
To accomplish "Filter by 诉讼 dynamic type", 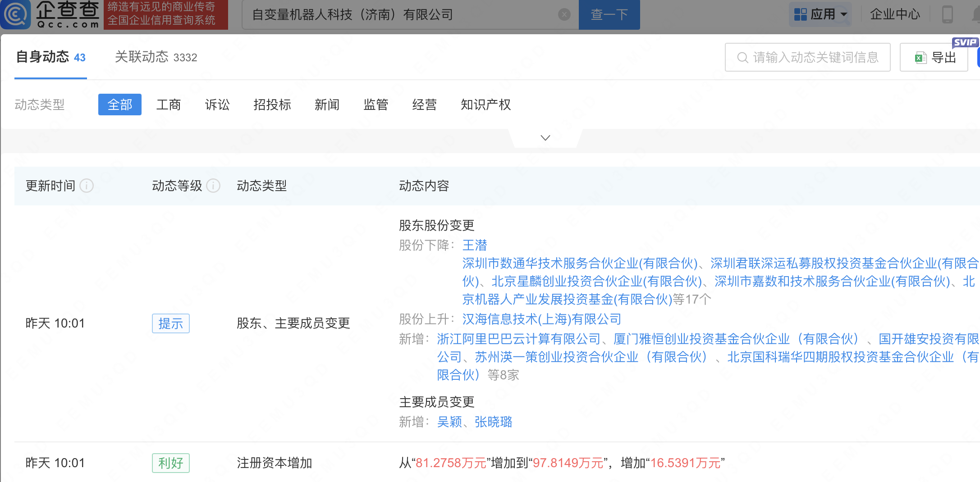I will click(x=217, y=105).
